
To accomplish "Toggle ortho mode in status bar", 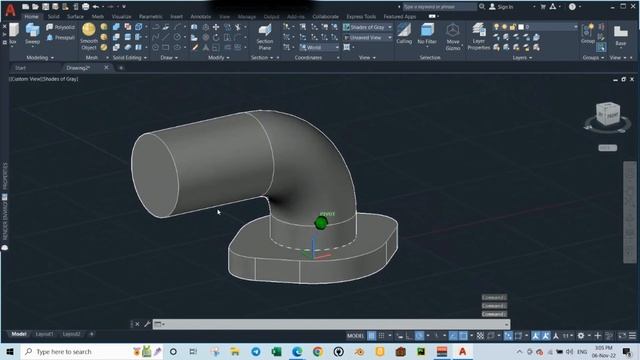I will click(x=409, y=336).
